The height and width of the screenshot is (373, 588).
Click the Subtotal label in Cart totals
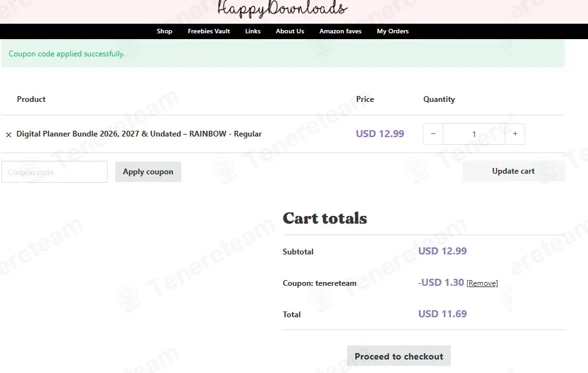tap(298, 252)
